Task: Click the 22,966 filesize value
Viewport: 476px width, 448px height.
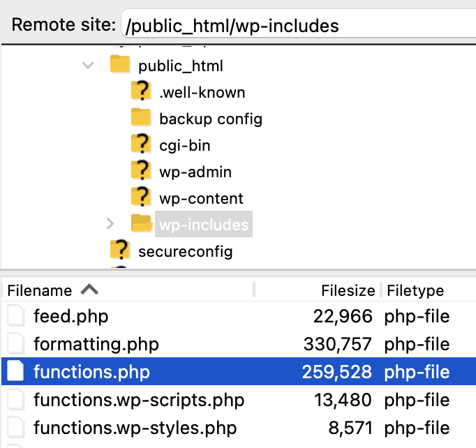Action: [x=343, y=316]
